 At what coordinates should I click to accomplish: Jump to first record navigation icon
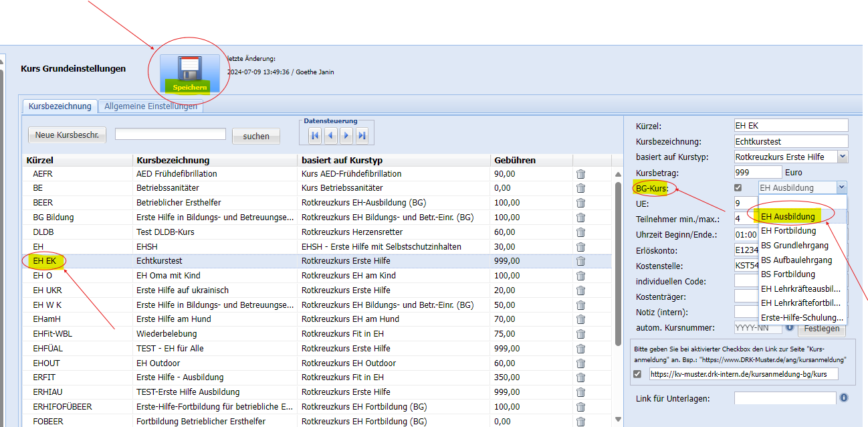[315, 136]
